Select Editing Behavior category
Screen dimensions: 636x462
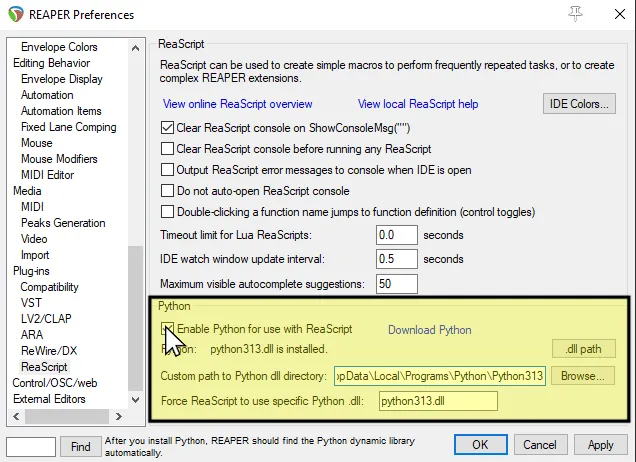click(x=52, y=63)
